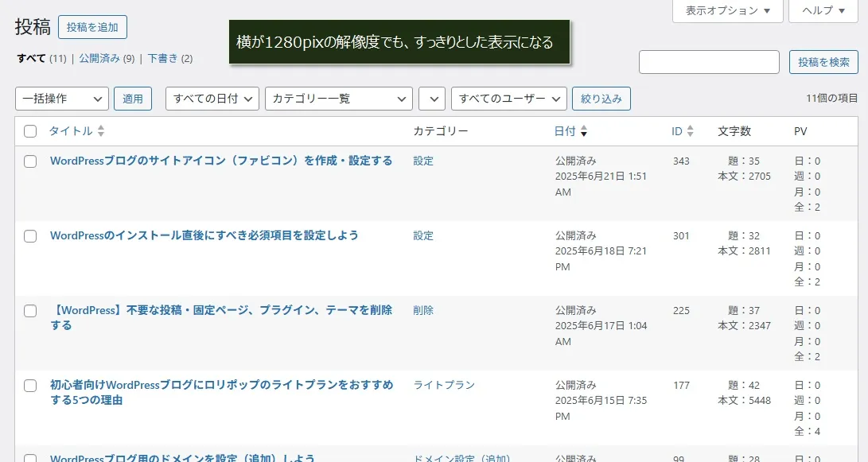868x462 pixels.
Task: Tick the checkbox for ロリポップのライトプラン post
Action: (x=30, y=386)
